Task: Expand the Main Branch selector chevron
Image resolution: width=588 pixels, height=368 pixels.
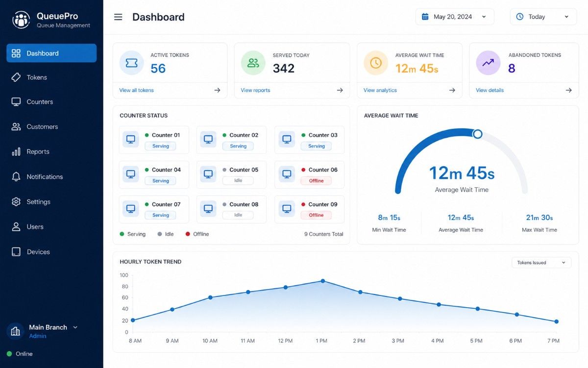Action: pyautogui.click(x=75, y=327)
